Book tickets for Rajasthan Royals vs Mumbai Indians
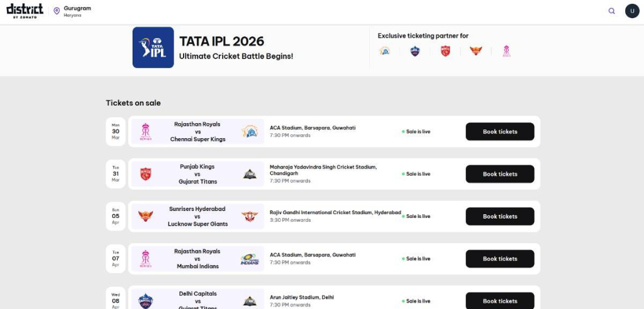This screenshot has width=644, height=309. coord(499,259)
